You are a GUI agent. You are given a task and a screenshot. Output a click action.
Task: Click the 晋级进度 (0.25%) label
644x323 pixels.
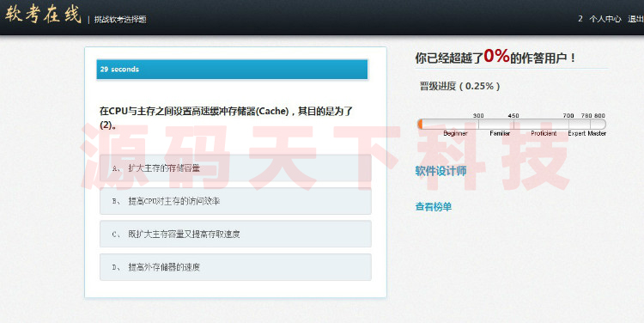pyautogui.click(x=459, y=86)
